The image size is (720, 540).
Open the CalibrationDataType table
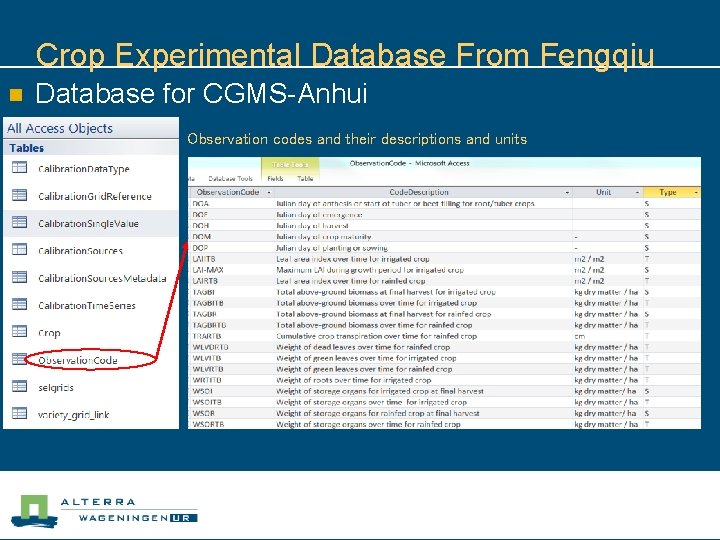[84, 169]
